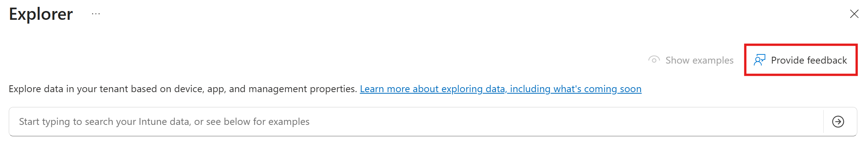Click the eye icon for Show examples
This screenshot has height=142, width=868.
[654, 60]
